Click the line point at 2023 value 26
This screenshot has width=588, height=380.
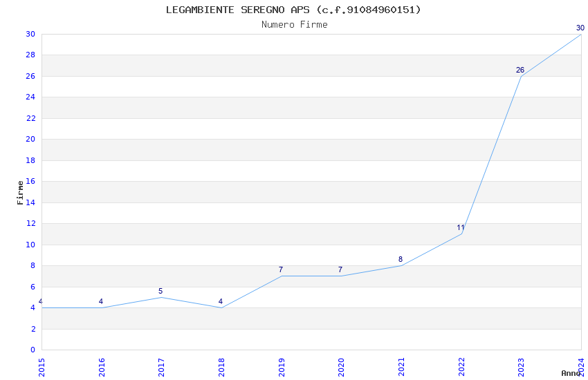click(x=522, y=77)
